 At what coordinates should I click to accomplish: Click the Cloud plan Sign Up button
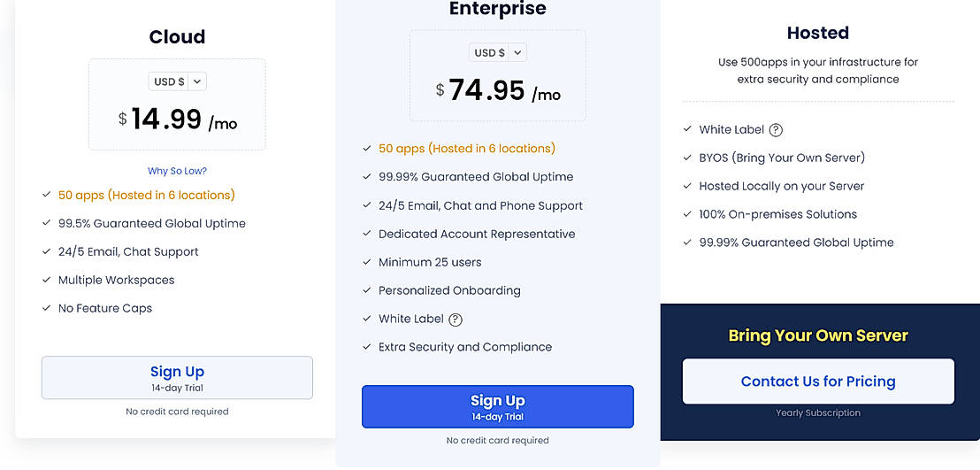[177, 378]
